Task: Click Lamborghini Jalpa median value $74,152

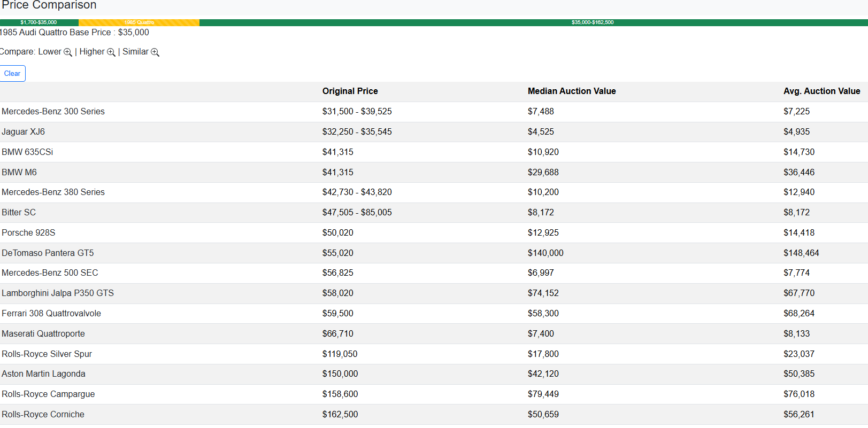Action: click(543, 293)
